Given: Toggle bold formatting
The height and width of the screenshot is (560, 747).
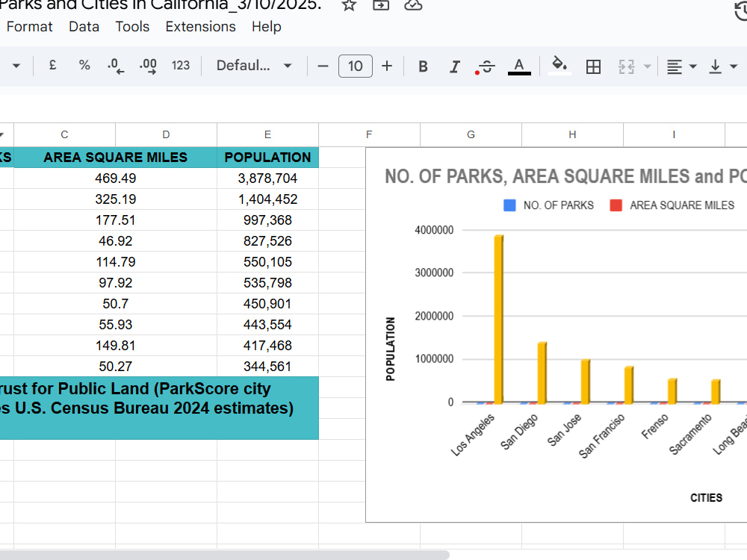Looking at the screenshot, I should pyautogui.click(x=423, y=66).
